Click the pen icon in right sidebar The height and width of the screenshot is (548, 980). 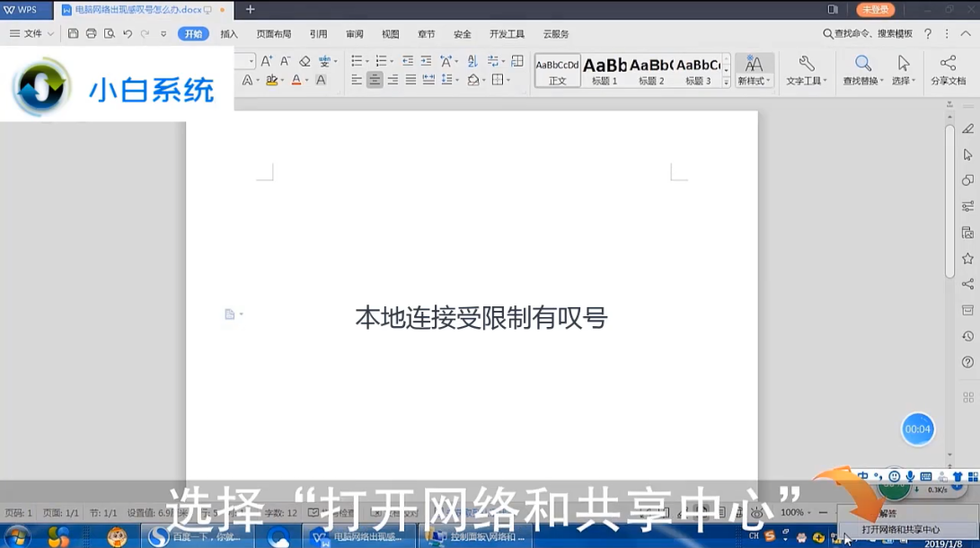point(967,128)
